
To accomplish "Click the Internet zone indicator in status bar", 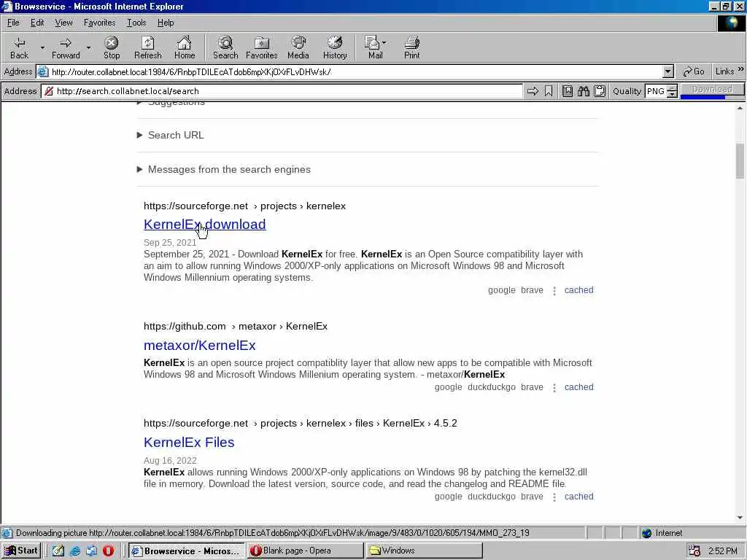I will click(x=662, y=533).
